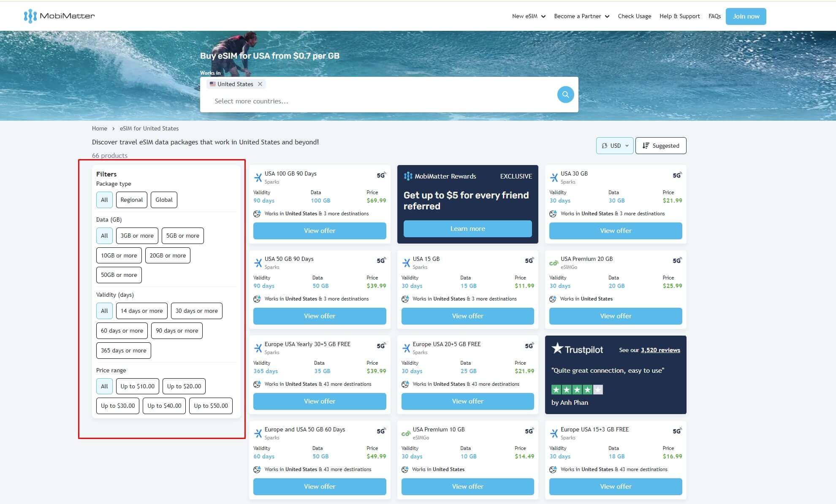Select the Regional package type filter
Image resolution: width=836 pixels, height=504 pixels.
click(131, 200)
